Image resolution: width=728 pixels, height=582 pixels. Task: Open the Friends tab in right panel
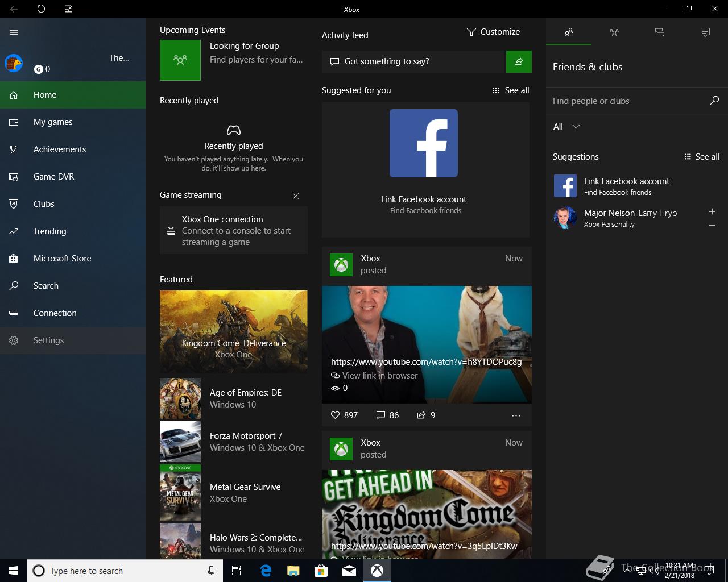(569, 32)
